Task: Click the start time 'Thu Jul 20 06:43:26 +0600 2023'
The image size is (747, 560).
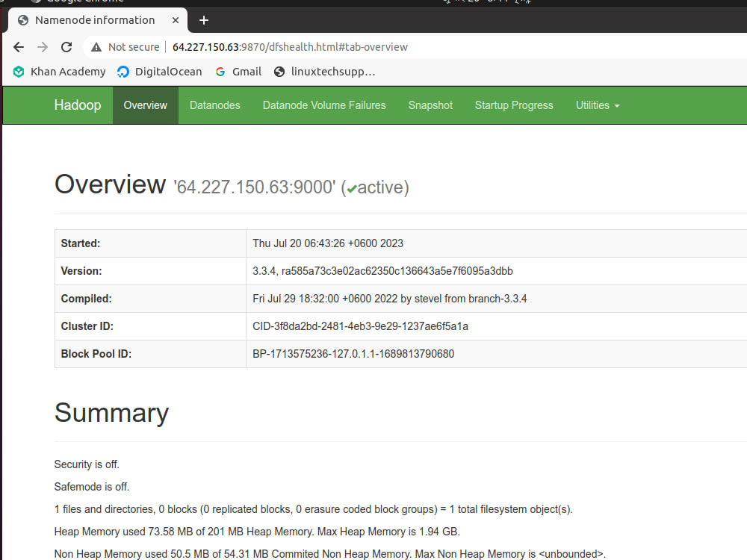Action: (328, 243)
